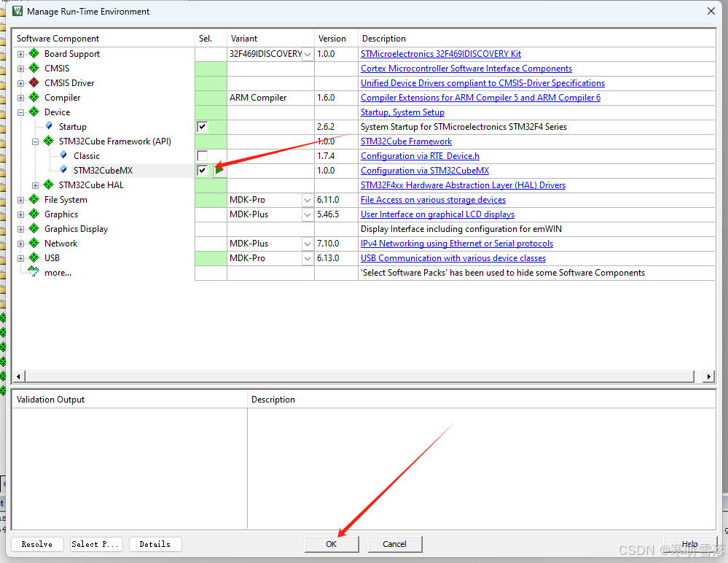Click the STM32Cube HAL diamond icon

pos(48,185)
